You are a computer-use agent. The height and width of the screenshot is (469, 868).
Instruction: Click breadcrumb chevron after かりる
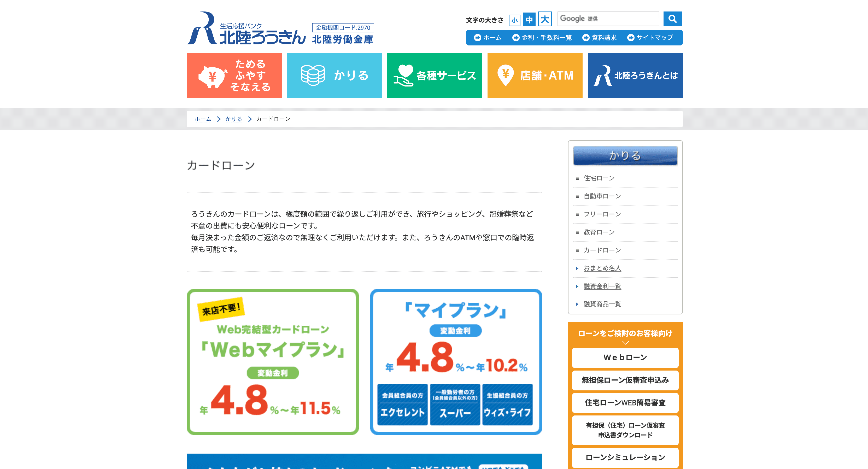tap(249, 119)
